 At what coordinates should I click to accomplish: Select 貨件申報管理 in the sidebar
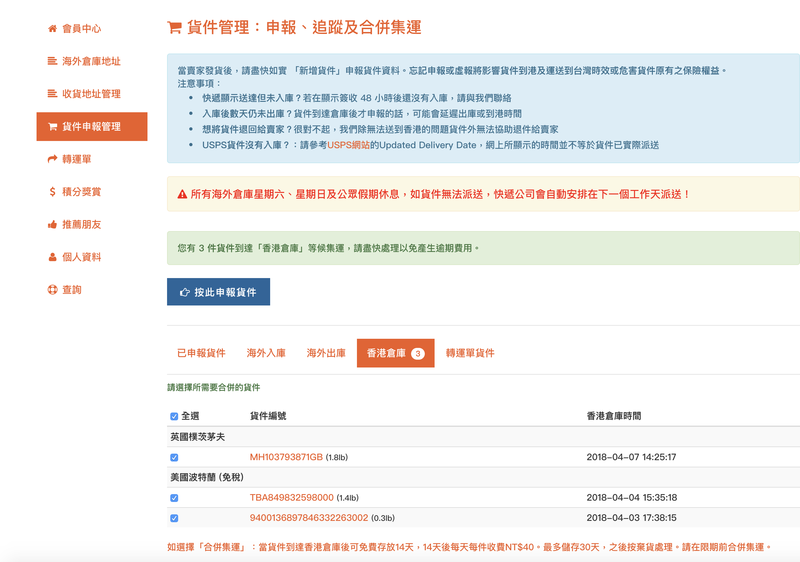91,127
